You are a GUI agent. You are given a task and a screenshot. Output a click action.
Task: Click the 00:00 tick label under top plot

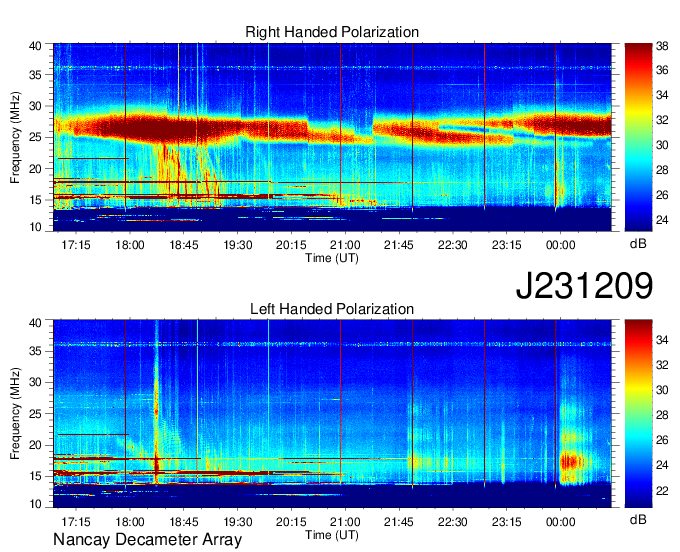pyautogui.click(x=560, y=245)
